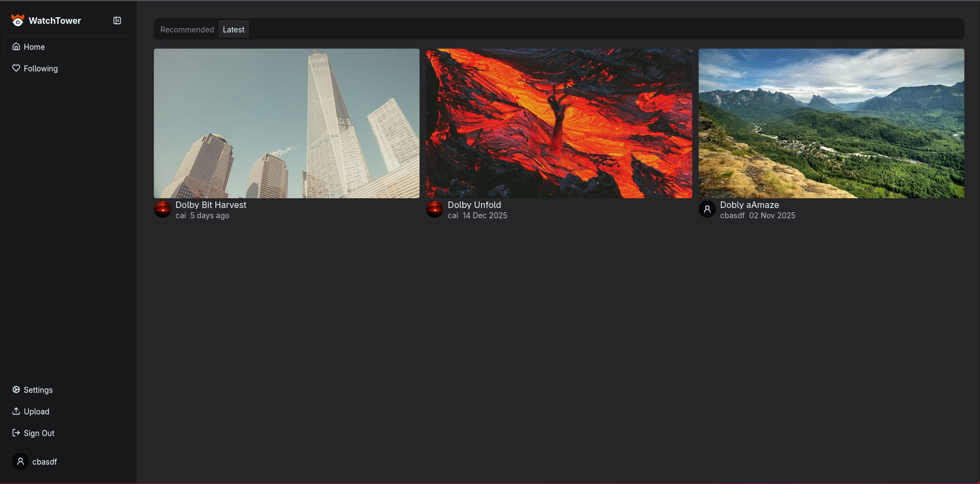Collapse the sidebar using the panel icon
The image size is (980, 484).
point(117,21)
